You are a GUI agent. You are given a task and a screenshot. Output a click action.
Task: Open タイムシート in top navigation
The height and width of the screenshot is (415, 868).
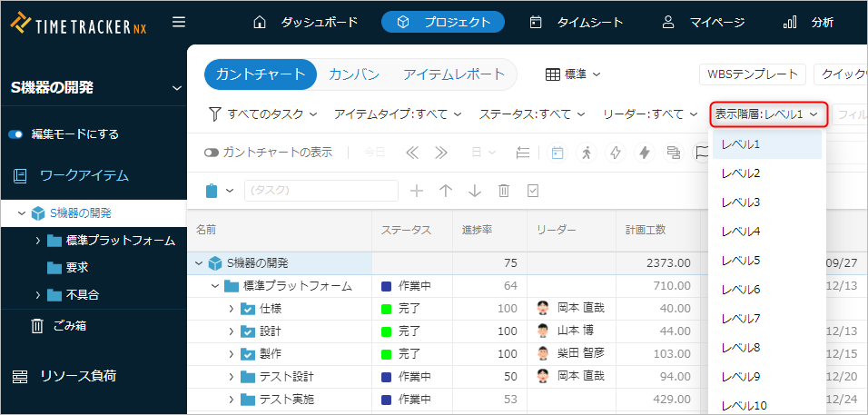point(577,22)
